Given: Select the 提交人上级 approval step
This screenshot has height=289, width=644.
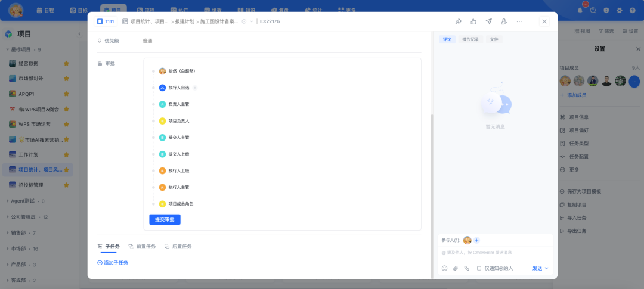Looking at the screenshot, I should click(174, 154).
